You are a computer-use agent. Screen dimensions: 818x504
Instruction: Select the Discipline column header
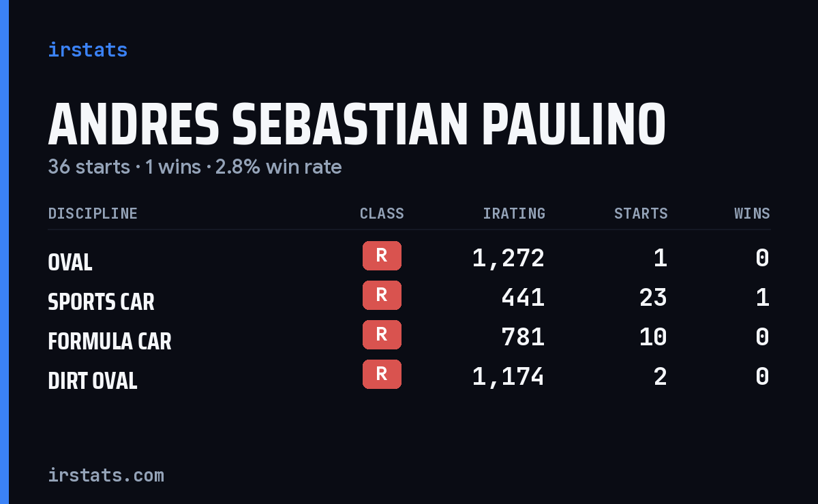coord(93,213)
